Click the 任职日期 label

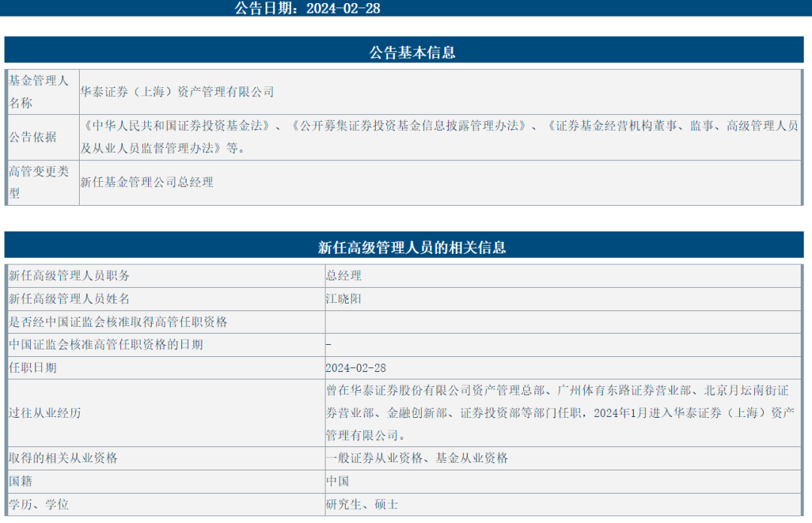pos(32,368)
